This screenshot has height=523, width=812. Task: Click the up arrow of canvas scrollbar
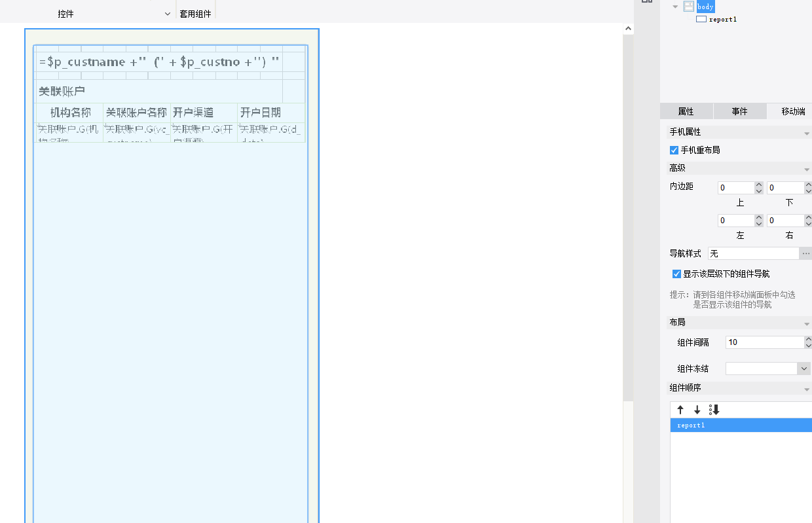628,29
